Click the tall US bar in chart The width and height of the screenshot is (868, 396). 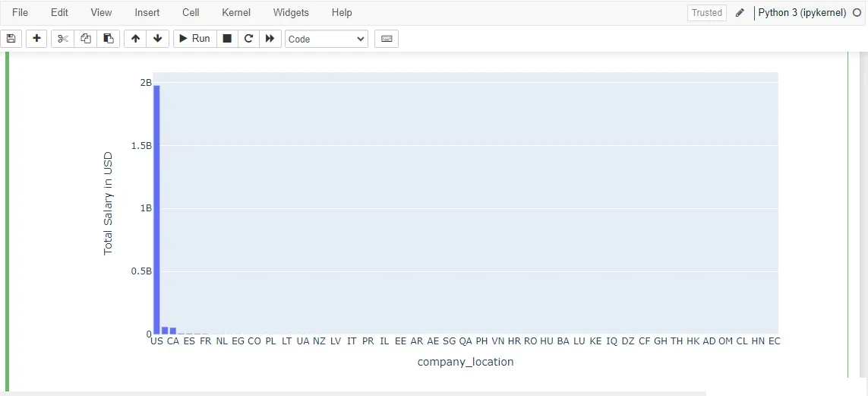156,209
